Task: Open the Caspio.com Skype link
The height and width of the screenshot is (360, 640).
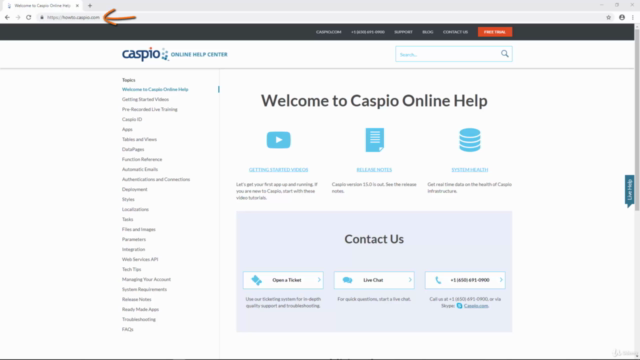Action: click(476, 306)
